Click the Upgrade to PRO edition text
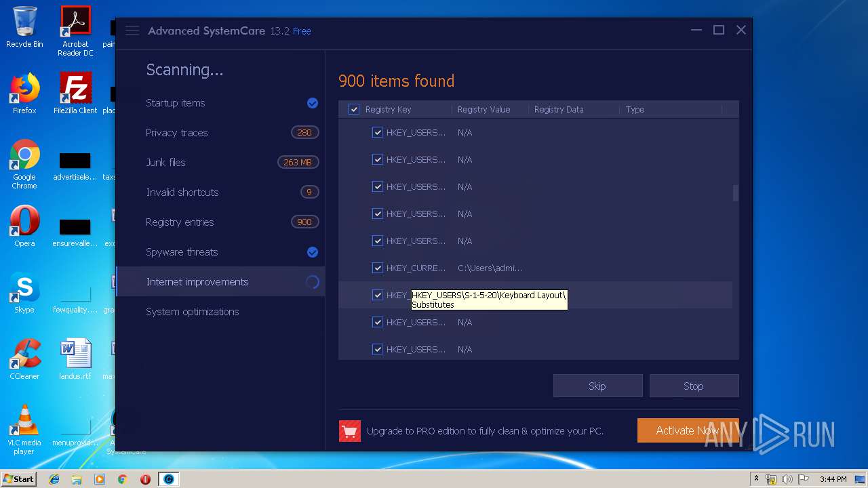868x488 pixels. point(485,431)
